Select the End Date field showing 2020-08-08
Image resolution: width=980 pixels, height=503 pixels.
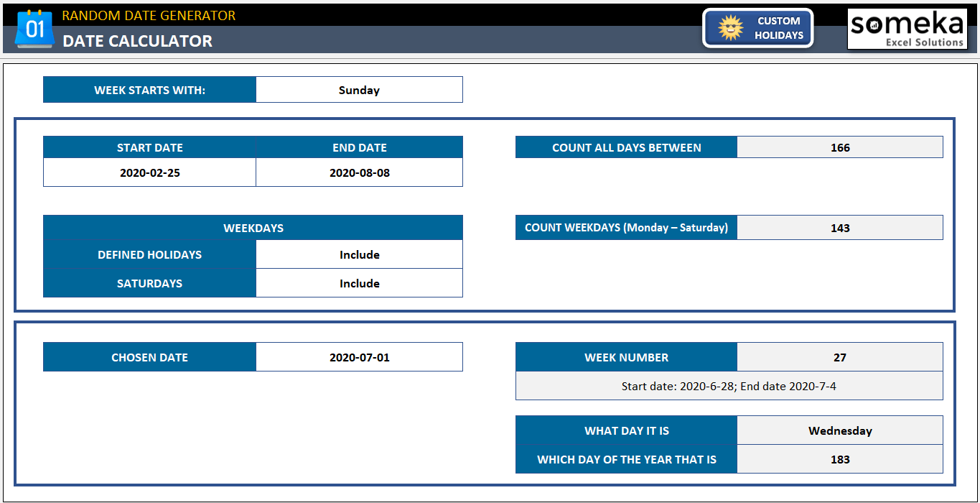(x=359, y=172)
